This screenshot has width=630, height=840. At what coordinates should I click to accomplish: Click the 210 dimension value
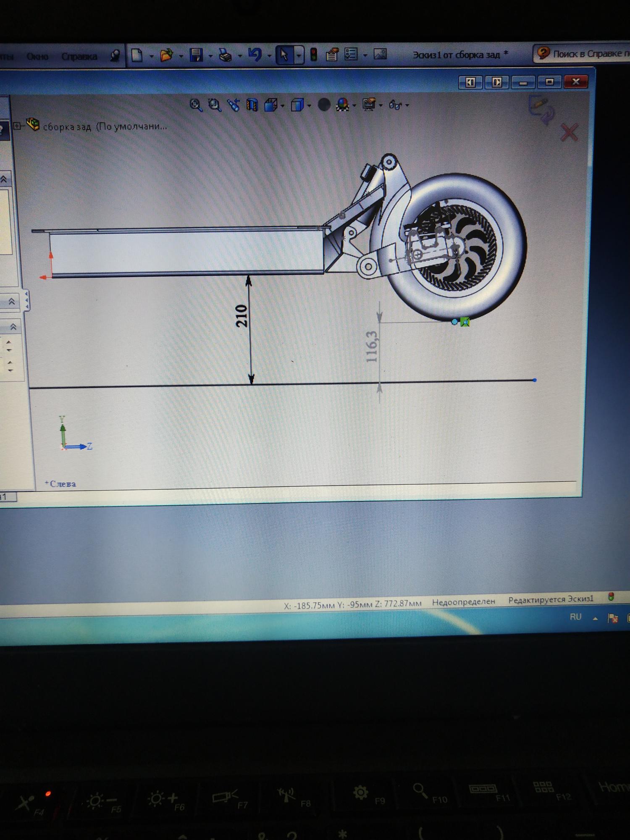click(241, 316)
